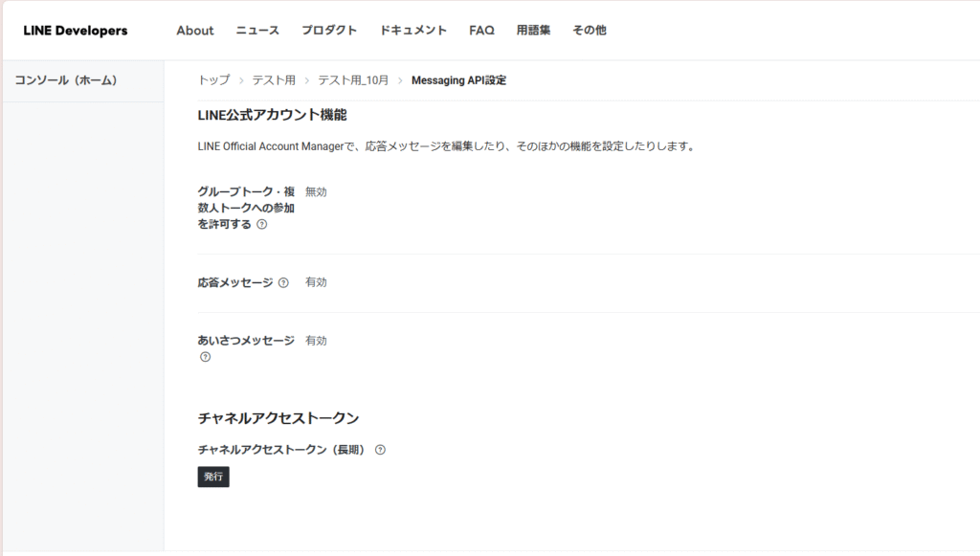Image resolution: width=980 pixels, height=556 pixels.
Task: Click Messaging API設定 in the breadcrumb
Action: (458, 80)
